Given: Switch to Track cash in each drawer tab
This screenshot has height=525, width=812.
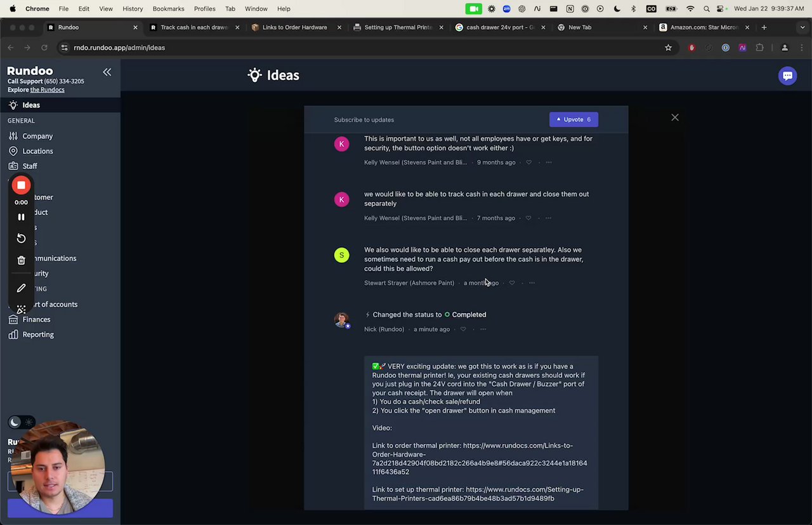Looking at the screenshot, I should point(193,27).
